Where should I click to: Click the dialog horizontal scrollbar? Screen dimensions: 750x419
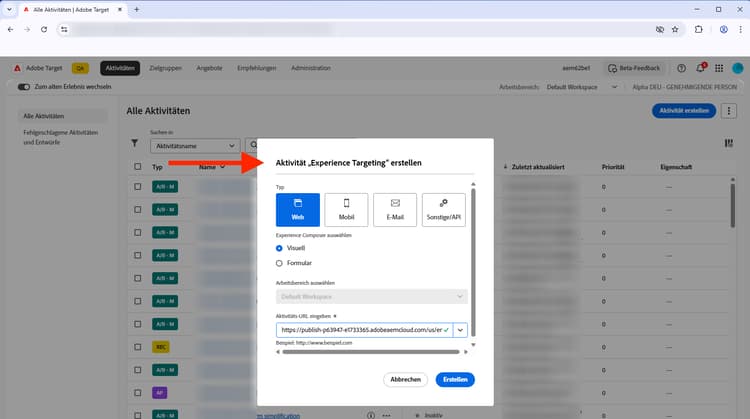[371, 352]
